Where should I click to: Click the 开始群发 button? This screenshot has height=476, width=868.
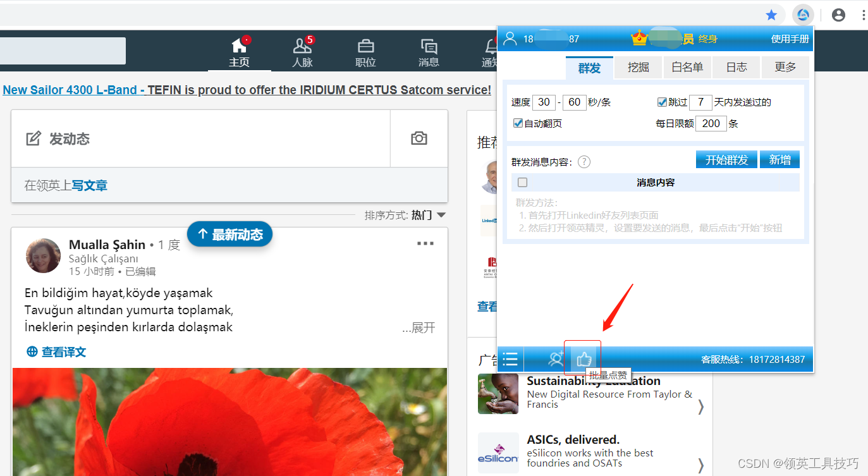[x=726, y=160]
